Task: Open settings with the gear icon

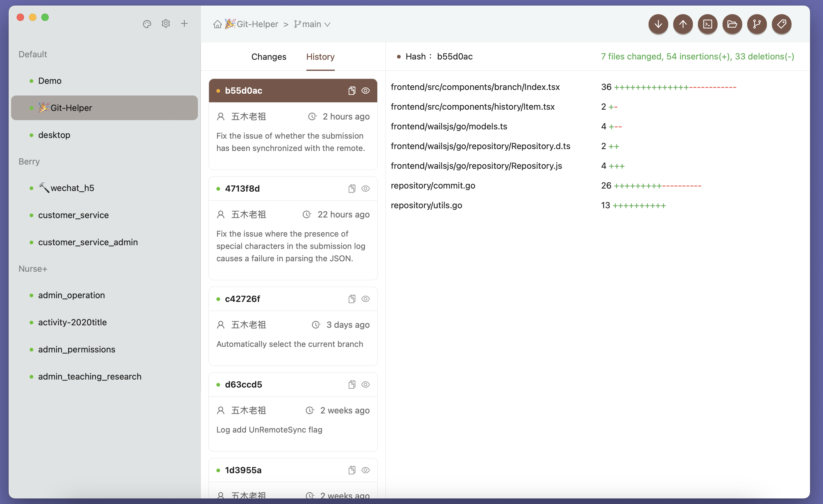Action: tap(166, 24)
